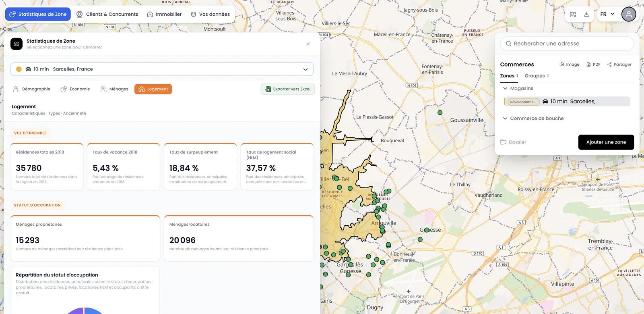Export as Image
The image size is (644, 314).
[x=570, y=64]
